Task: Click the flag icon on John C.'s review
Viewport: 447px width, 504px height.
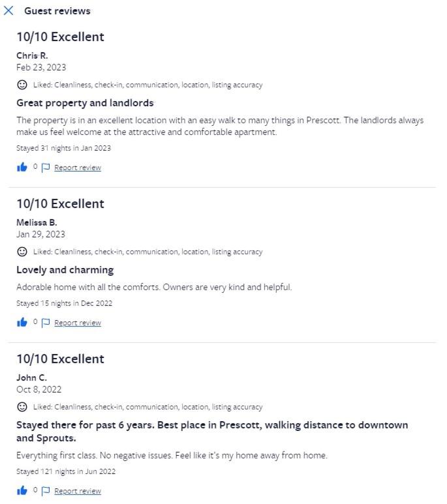Action: (x=46, y=491)
